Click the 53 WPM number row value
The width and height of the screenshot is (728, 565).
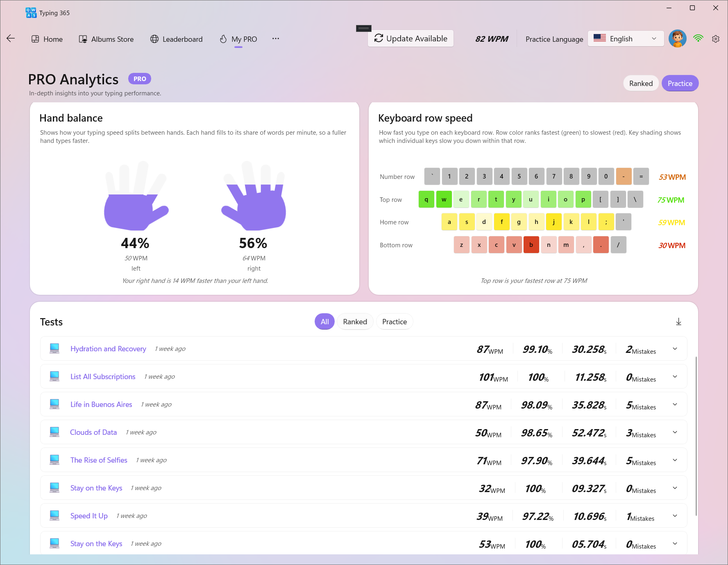pos(672,177)
